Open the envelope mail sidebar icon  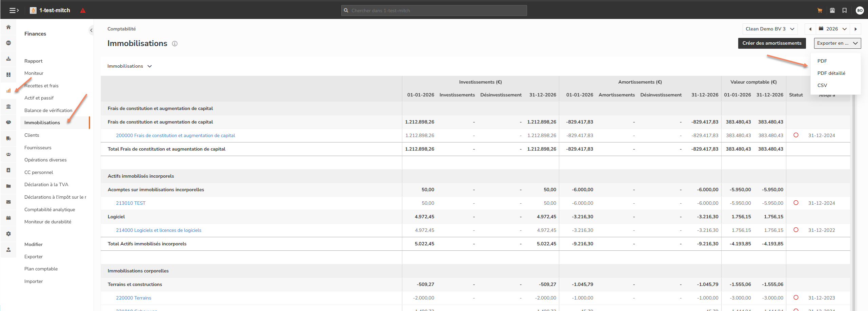click(x=8, y=202)
